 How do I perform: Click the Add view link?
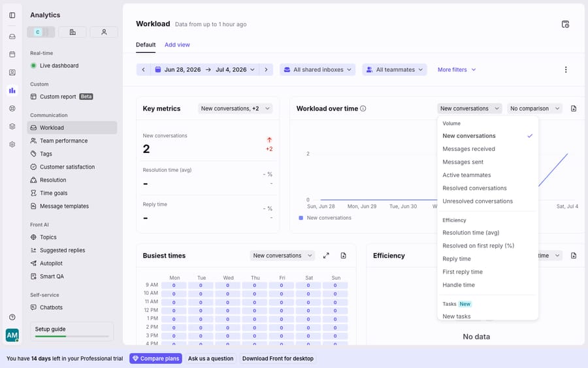point(177,44)
